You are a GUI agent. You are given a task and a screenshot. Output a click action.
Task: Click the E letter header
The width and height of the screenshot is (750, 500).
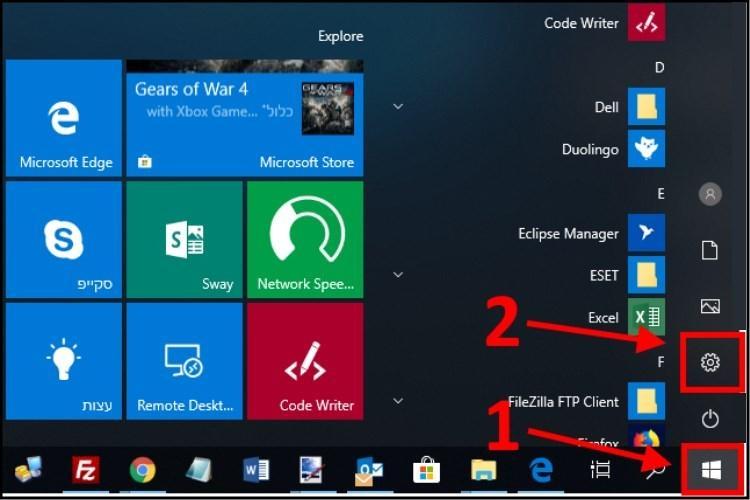[x=661, y=194]
